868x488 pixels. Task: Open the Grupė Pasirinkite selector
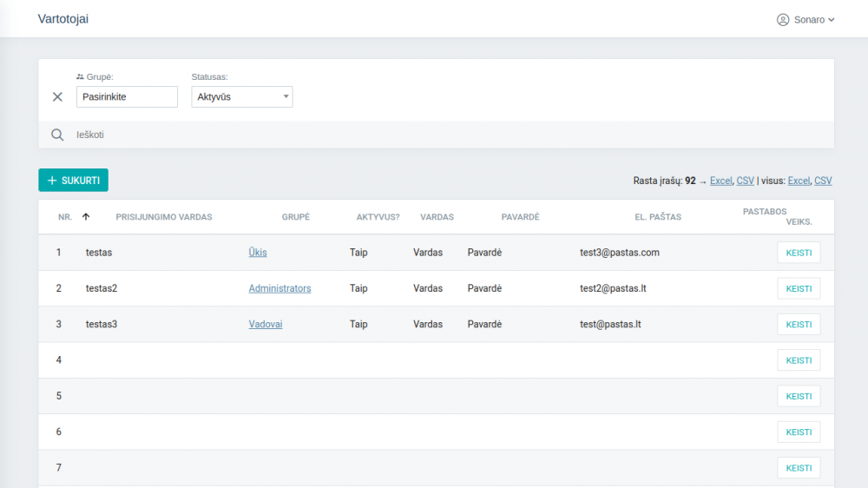point(127,97)
